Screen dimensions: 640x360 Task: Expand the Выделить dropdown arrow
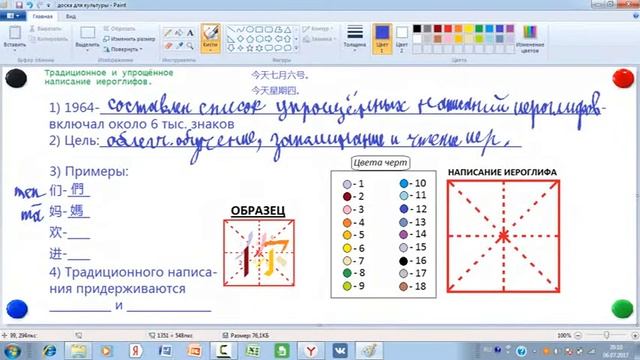point(87,50)
